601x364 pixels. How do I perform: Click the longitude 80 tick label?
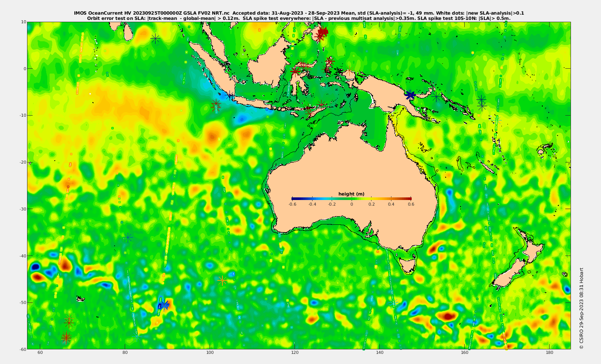125,352
